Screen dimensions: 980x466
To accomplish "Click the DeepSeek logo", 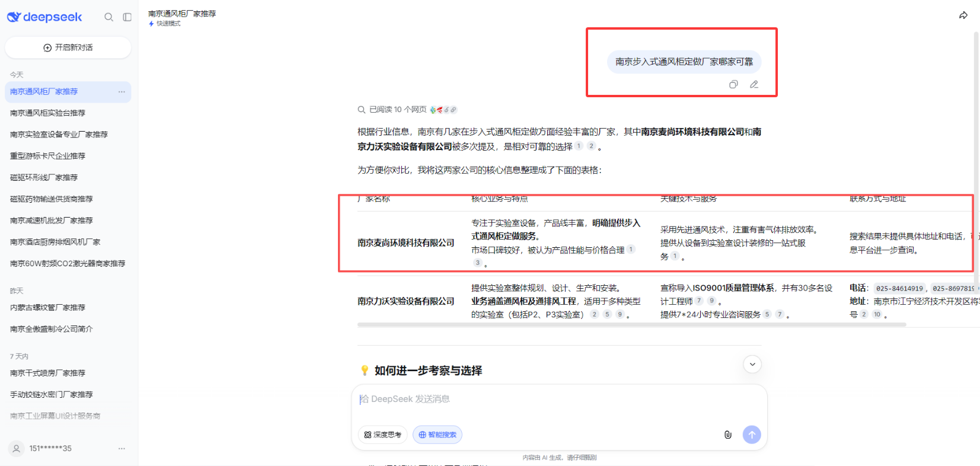I will 44,17.
